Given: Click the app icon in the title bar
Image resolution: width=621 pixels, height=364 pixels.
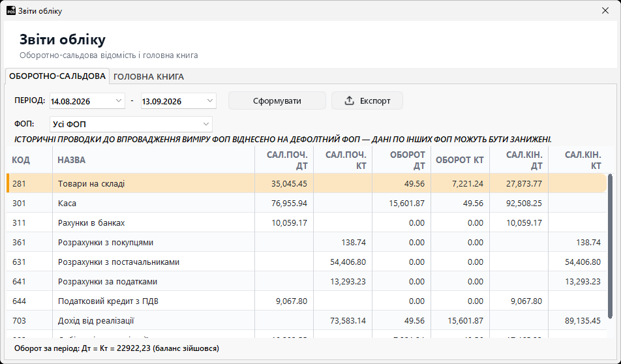Looking at the screenshot, I should tap(11, 10).
